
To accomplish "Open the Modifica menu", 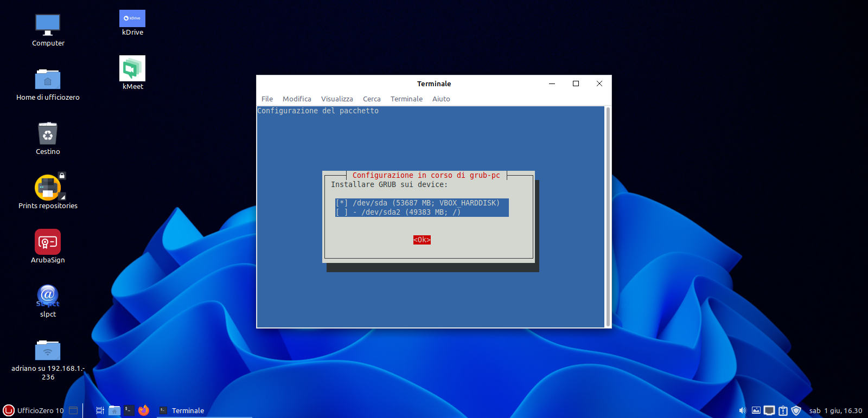I will click(297, 99).
